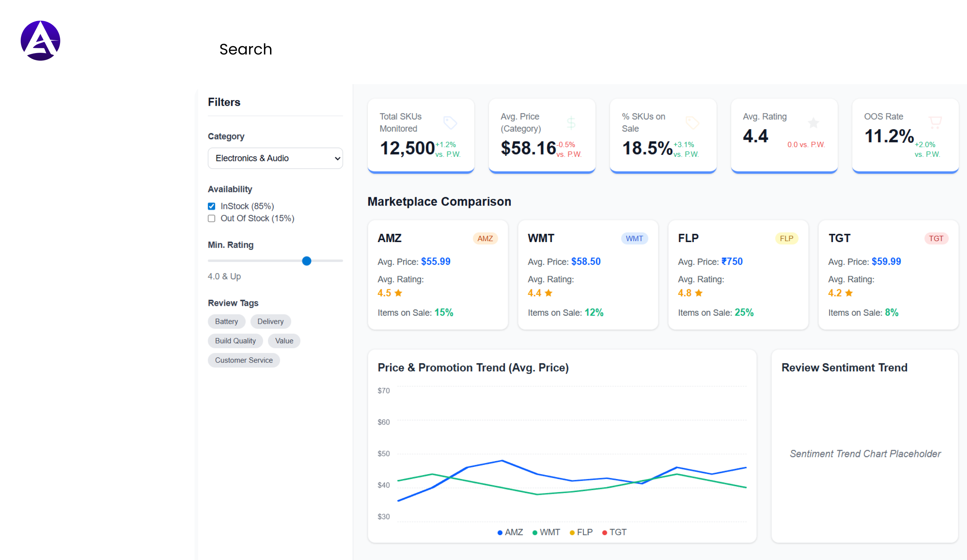
Task: Open the Category dropdown showing Electronics & Audio
Action: [x=275, y=158]
